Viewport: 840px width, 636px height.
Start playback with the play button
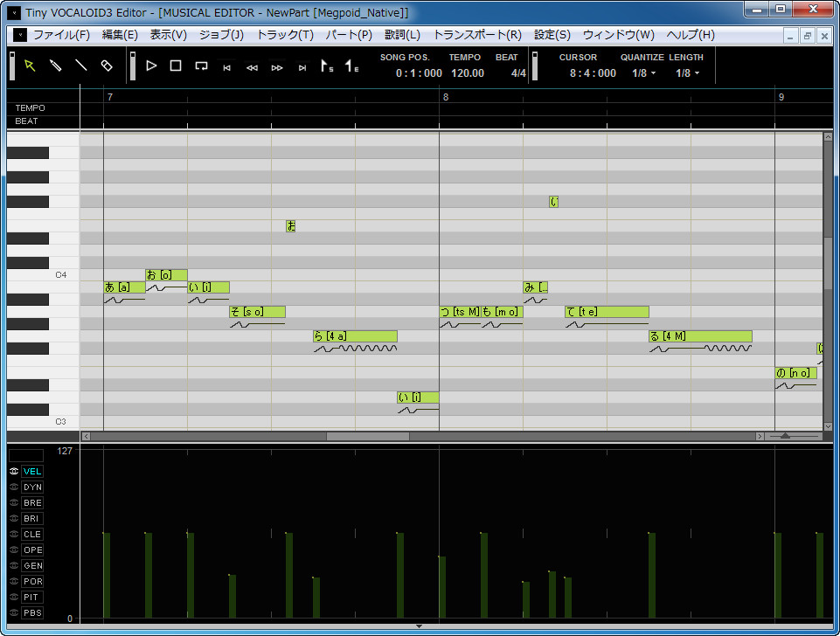pyautogui.click(x=151, y=66)
